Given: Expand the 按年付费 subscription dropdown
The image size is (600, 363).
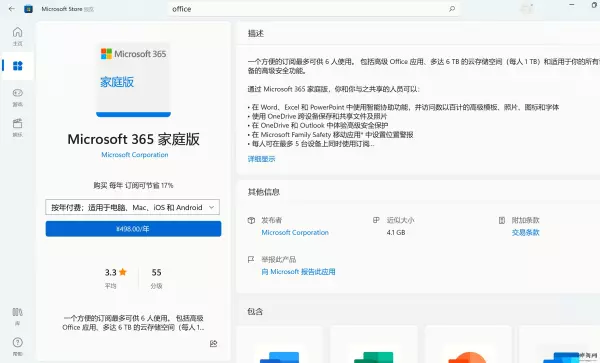Looking at the screenshot, I should click(132, 207).
